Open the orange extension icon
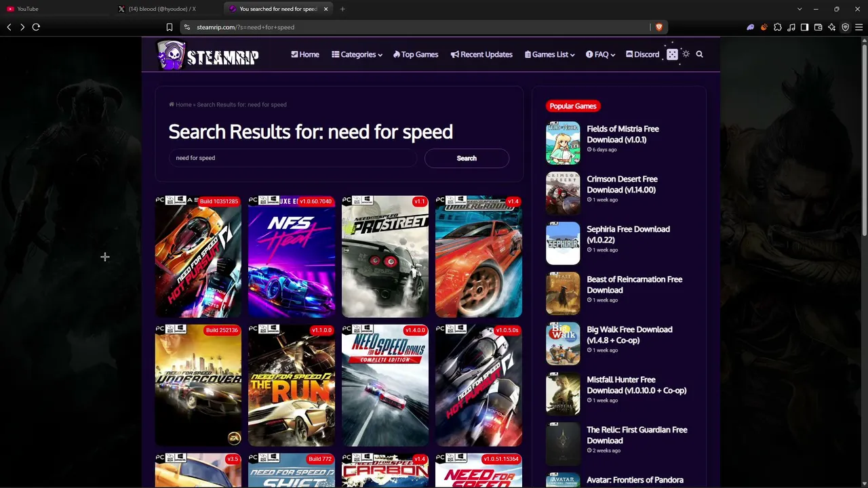Viewport: 868px width, 488px height. pyautogui.click(x=764, y=27)
